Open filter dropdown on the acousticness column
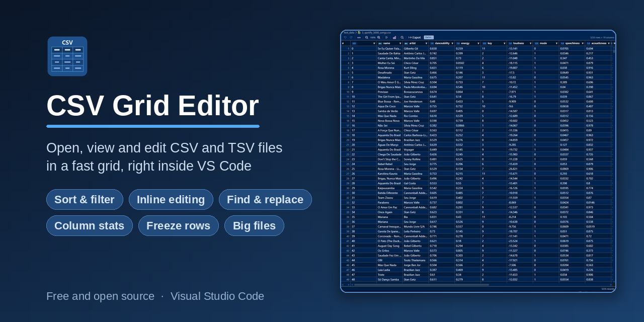This screenshot has width=644, height=322. tap(609, 43)
